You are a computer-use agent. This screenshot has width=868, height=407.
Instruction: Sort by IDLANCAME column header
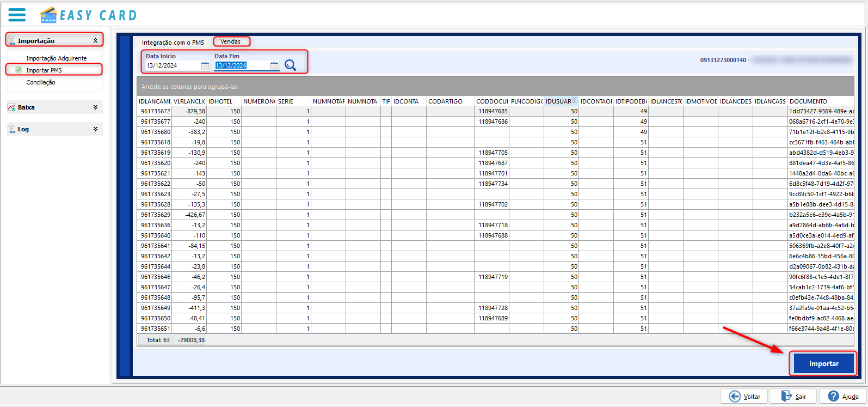coord(155,101)
